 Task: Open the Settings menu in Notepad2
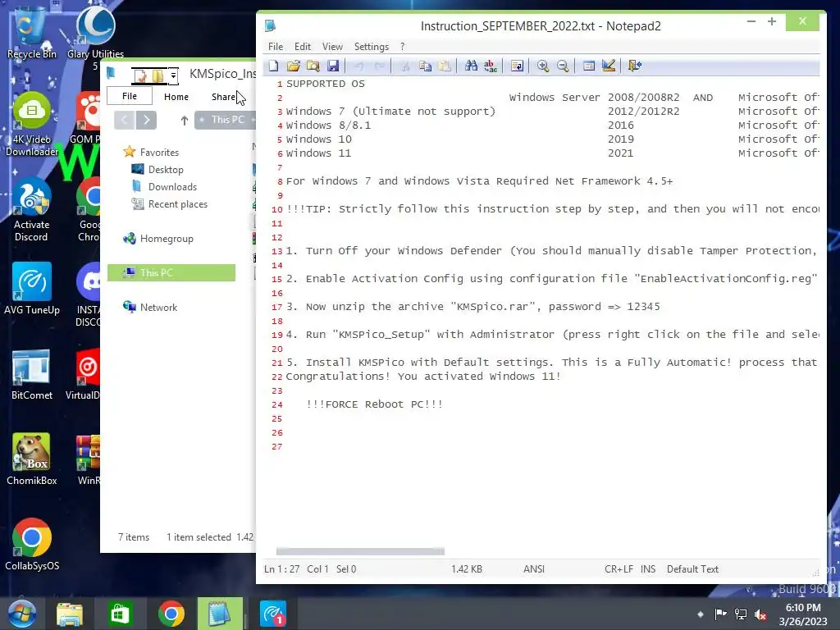[372, 47]
